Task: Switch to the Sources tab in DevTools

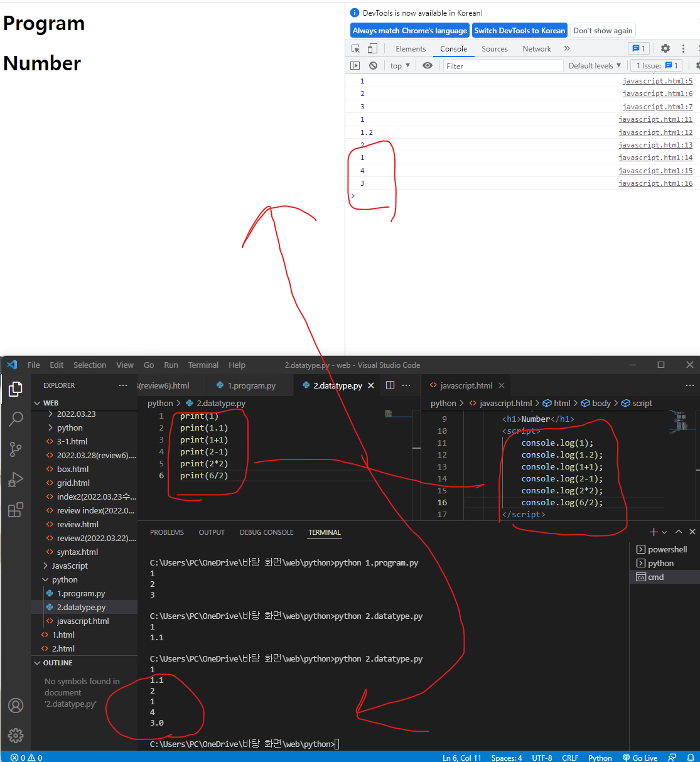Action: (495, 48)
